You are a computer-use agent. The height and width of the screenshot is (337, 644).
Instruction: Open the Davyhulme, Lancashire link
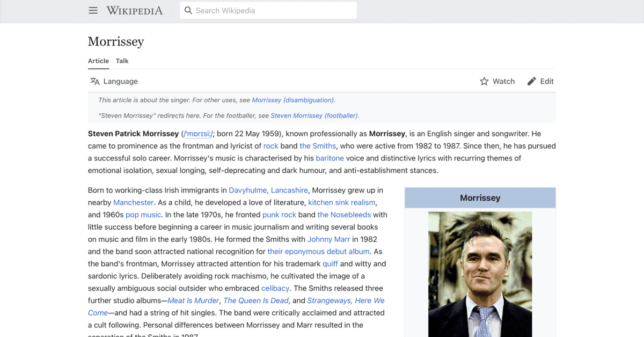click(x=268, y=191)
